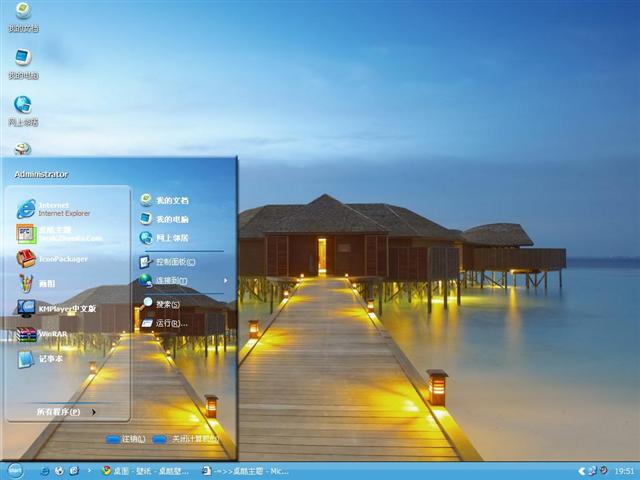Open Notepad (记事本) in the Start menu
The height and width of the screenshot is (480, 640).
[40, 359]
